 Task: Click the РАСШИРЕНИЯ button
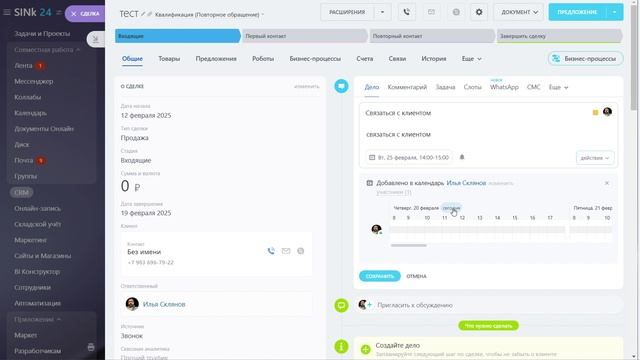(x=347, y=12)
